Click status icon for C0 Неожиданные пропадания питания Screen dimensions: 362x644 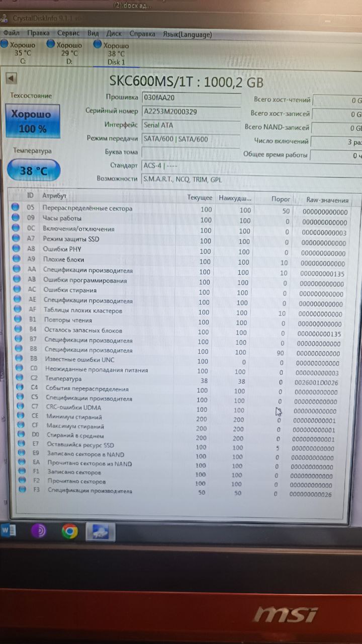[x=19, y=369]
